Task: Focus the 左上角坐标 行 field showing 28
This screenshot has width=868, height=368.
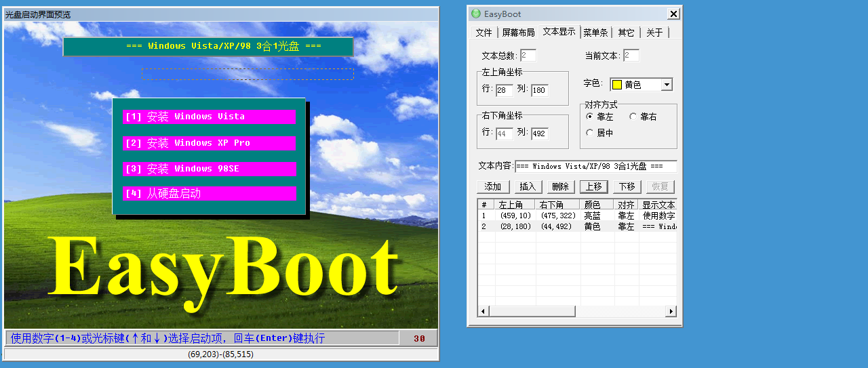Action: pos(505,90)
